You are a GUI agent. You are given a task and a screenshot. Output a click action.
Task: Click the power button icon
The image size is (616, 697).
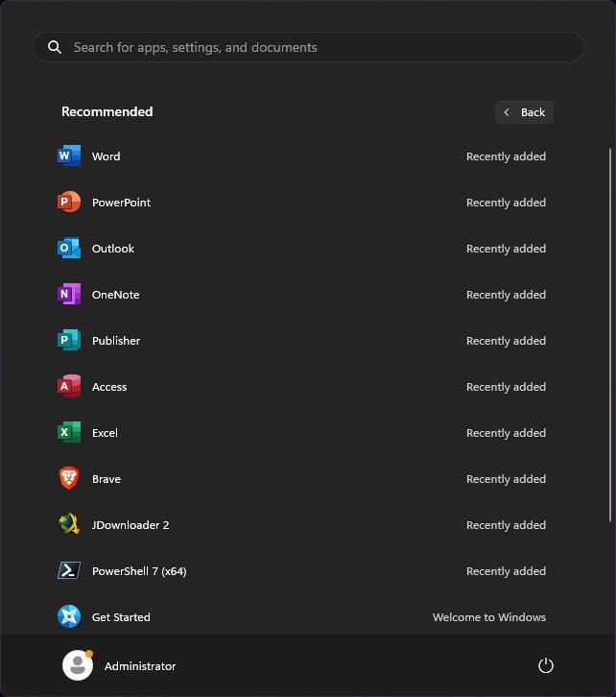(545, 666)
